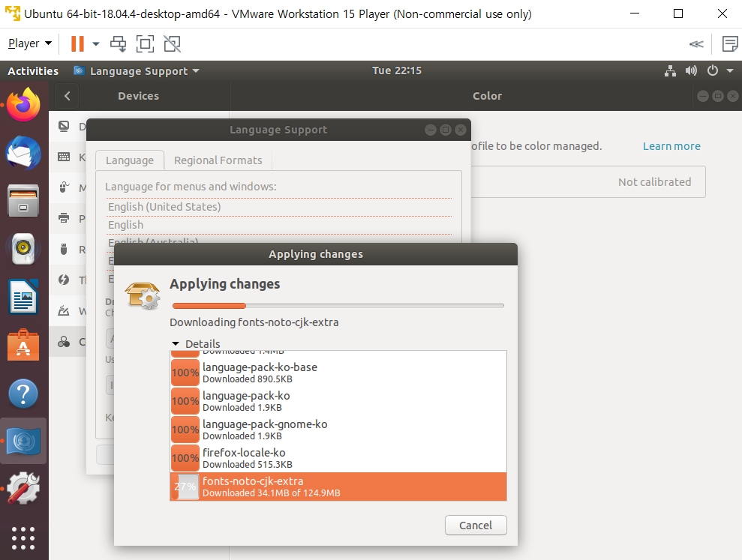Launch Thunderbird mail from the dock
This screenshot has width=742, height=560.
23,153
